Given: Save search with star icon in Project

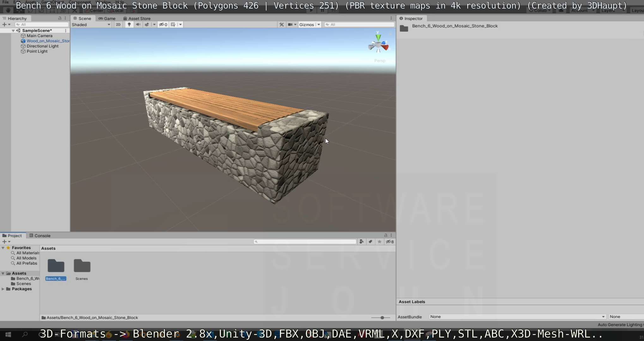Looking at the screenshot, I should click(x=379, y=242).
